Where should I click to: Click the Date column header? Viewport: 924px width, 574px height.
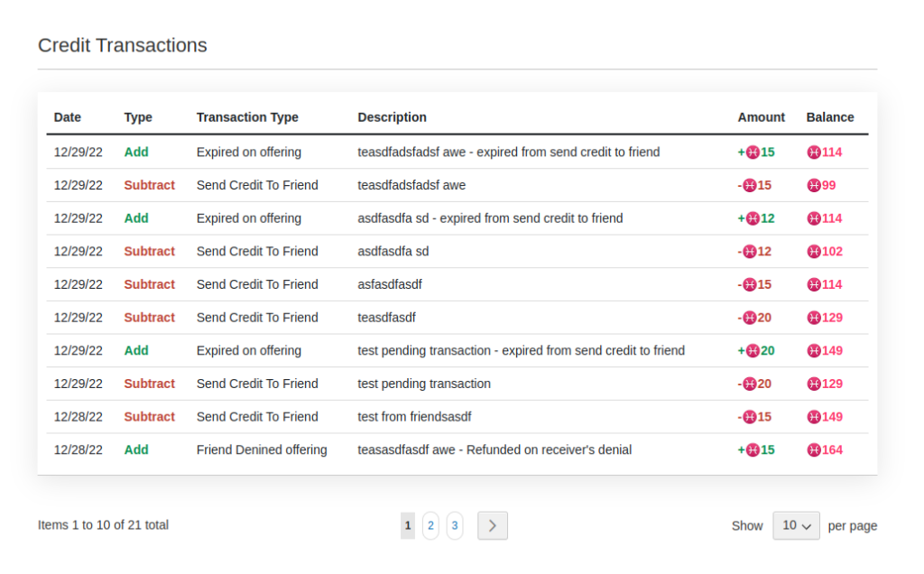point(68,117)
